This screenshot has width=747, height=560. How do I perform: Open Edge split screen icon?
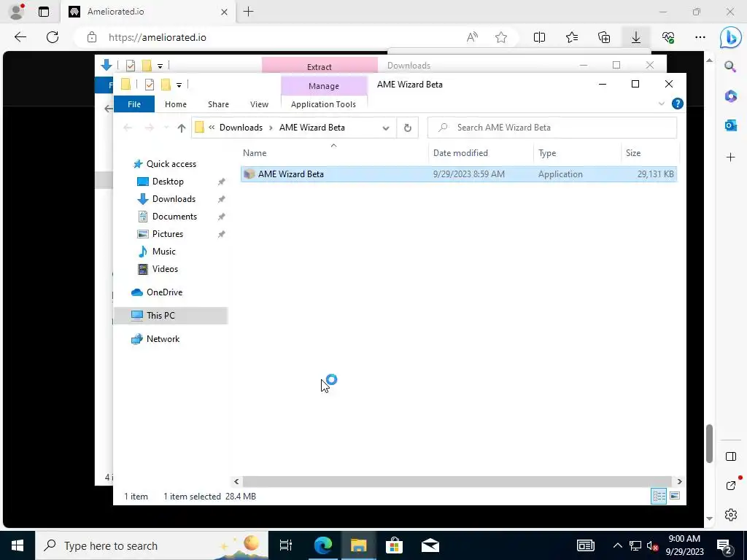pos(539,37)
